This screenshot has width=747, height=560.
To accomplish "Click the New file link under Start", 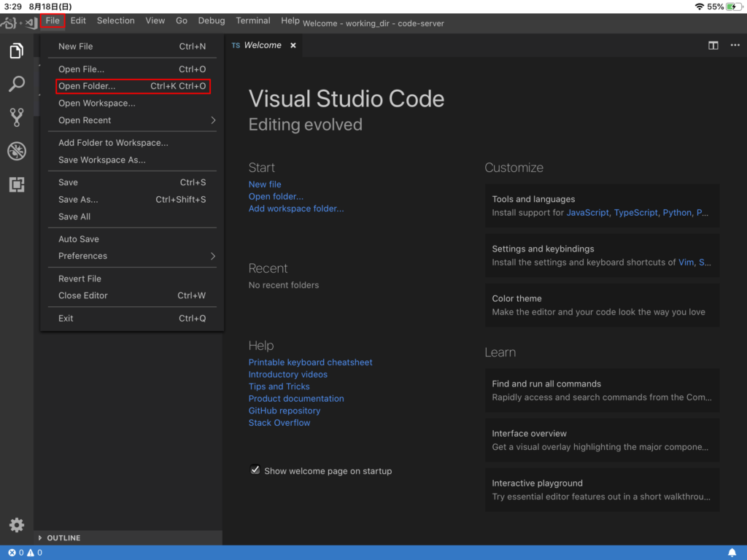I will click(265, 184).
